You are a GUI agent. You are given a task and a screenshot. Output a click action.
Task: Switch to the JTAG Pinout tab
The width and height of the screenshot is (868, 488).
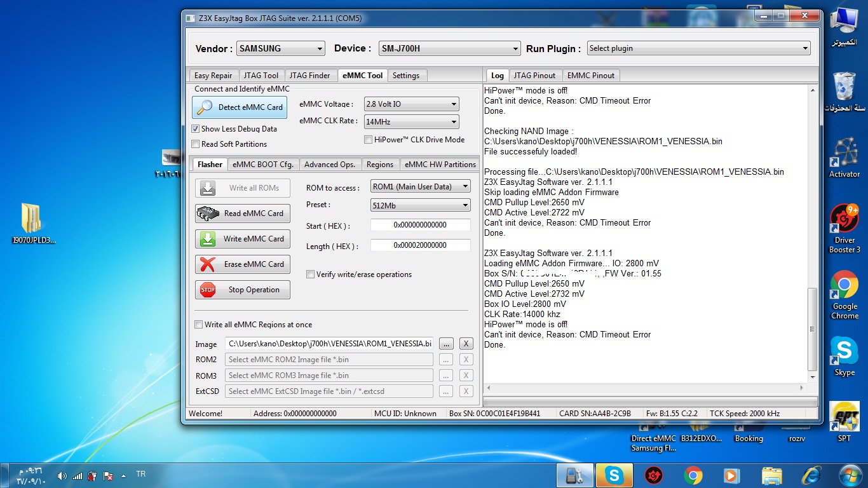pos(534,76)
